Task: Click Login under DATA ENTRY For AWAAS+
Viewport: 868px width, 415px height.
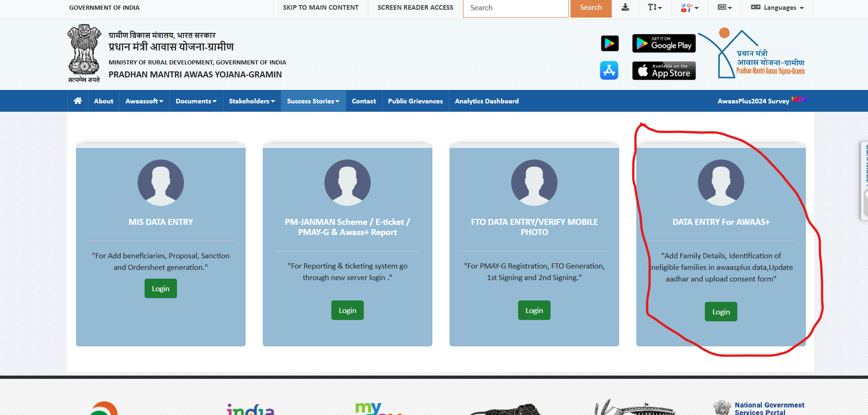Action: pyautogui.click(x=721, y=312)
